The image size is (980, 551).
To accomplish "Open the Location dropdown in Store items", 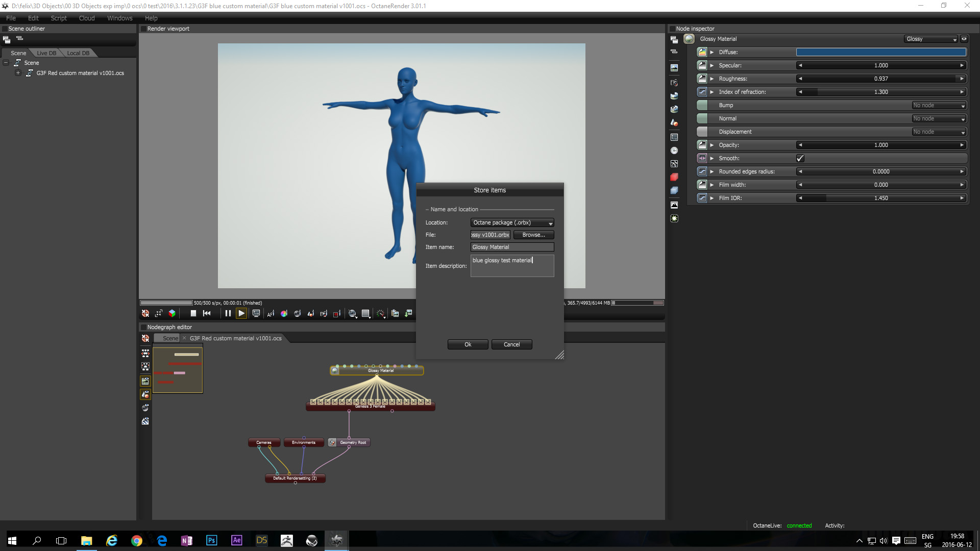I will click(x=512, y=222).
